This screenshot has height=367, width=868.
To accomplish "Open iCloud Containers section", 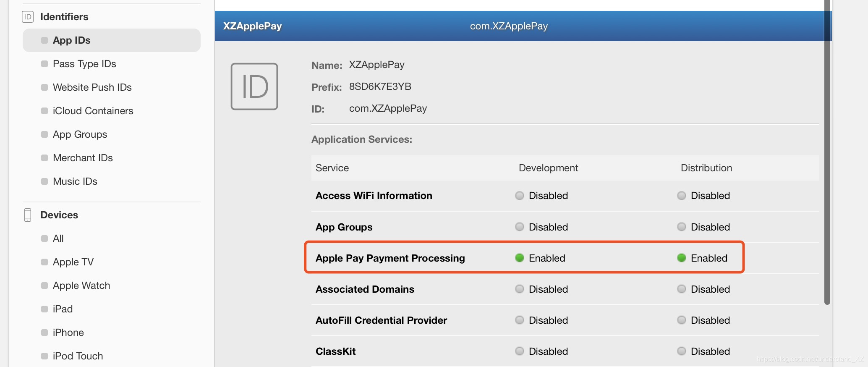I will (x=93, y=111).
